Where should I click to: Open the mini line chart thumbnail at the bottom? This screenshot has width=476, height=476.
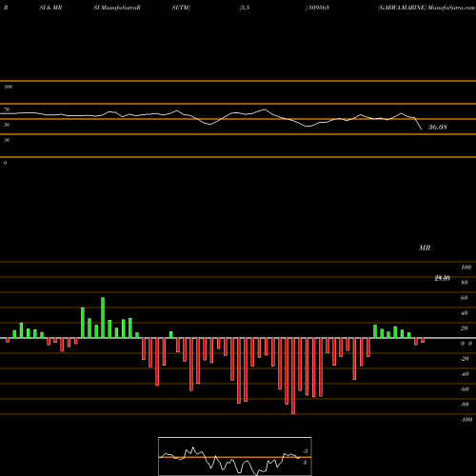(x=235, y=456)
